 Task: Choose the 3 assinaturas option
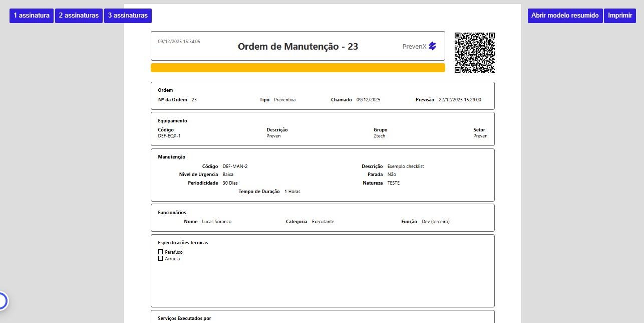[128, 16]
